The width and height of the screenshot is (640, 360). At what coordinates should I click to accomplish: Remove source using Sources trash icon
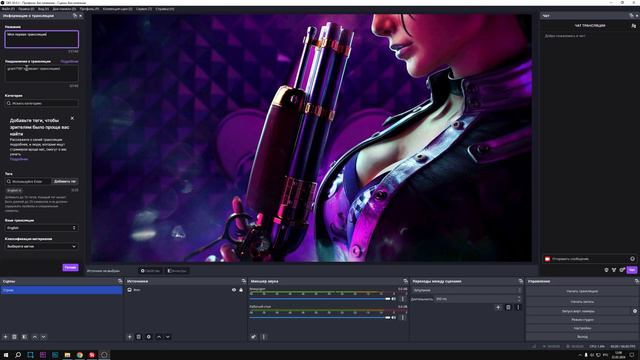[x=139, y=337]
